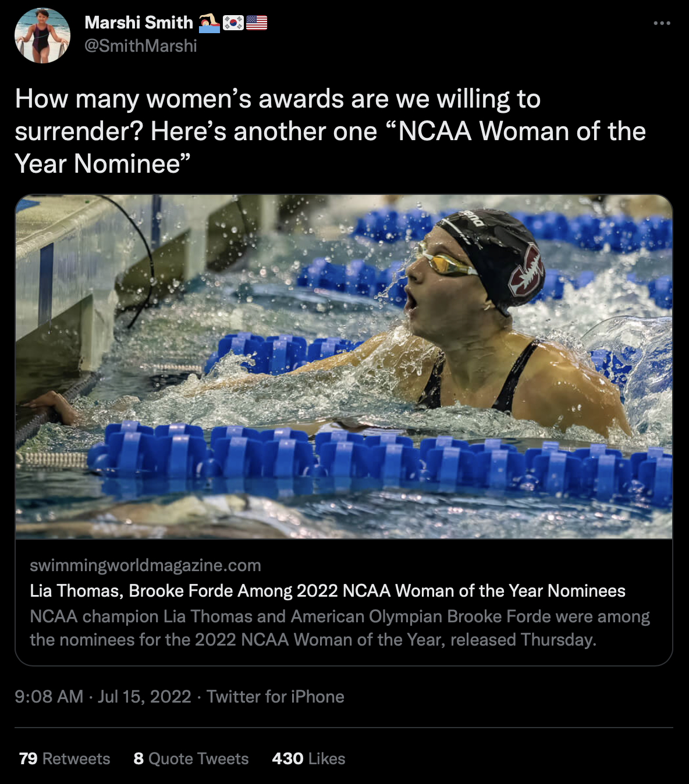
Task: Click the swimmer emoji beside the name
Action: point(209,23)
